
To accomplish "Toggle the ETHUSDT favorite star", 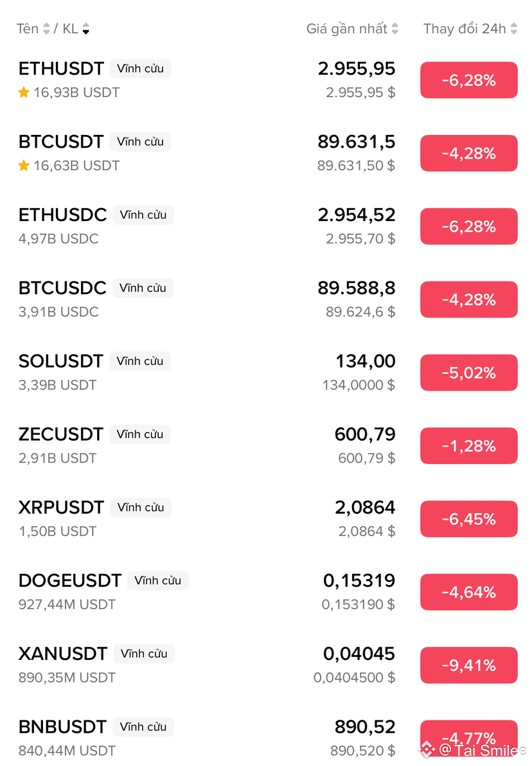I will [24, 93].
